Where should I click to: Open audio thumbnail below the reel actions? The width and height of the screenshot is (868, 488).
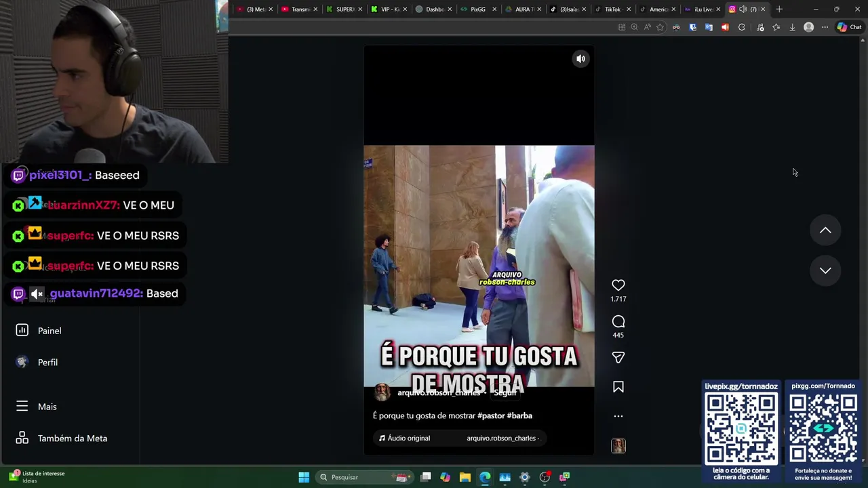pos(618,446)
